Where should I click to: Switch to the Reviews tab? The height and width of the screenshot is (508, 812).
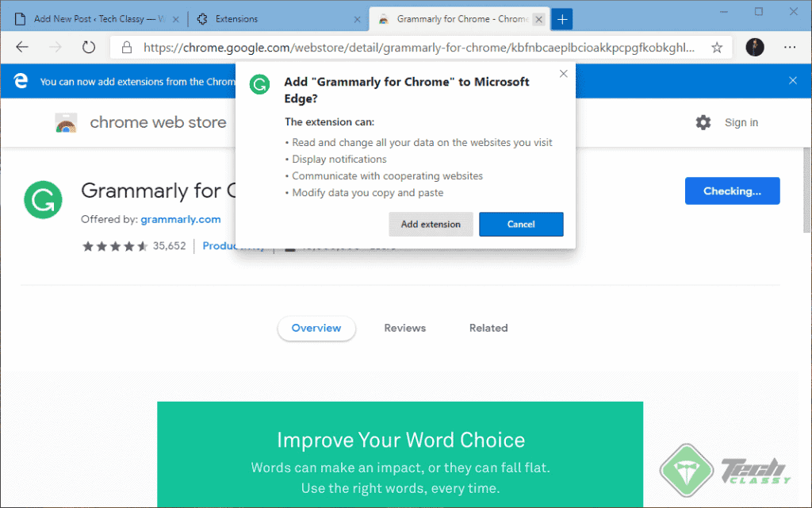405,328
